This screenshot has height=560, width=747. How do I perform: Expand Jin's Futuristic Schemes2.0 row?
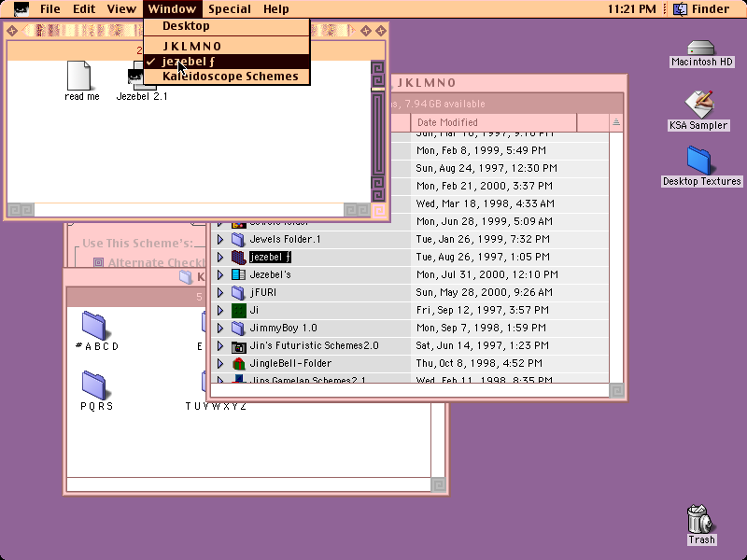pyautogui.click(x=220, y=345)
